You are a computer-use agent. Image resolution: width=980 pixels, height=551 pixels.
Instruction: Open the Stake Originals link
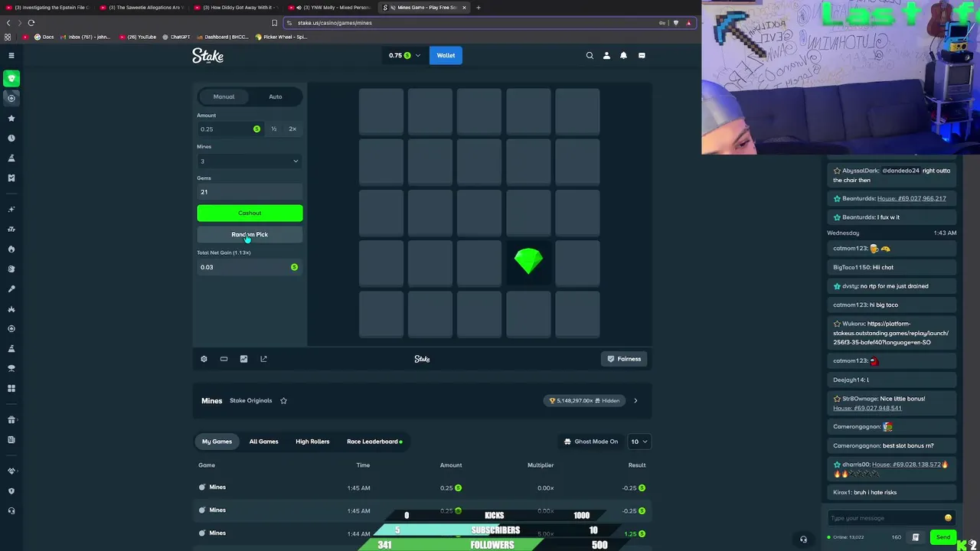point(250,400)
